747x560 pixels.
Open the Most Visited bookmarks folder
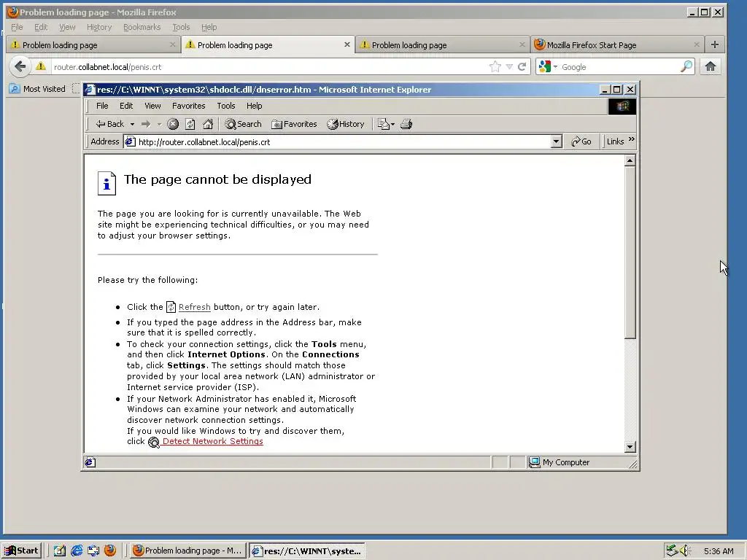(37, 89)
